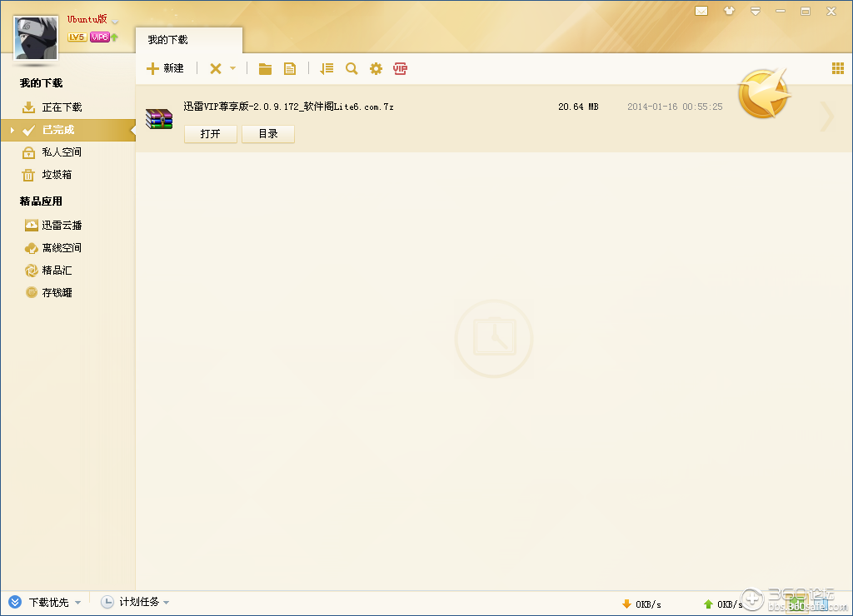The width and height of the screenshot is (853, 616).
Task: Click the golden Xunlei bird logo
Action: pos(764,93)
